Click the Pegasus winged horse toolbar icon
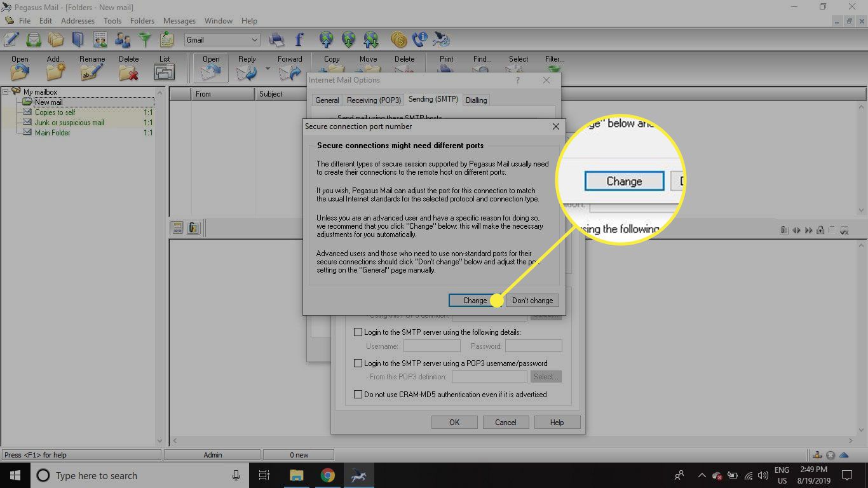Screen dimensions: 868x488 (x=442, y=39)
